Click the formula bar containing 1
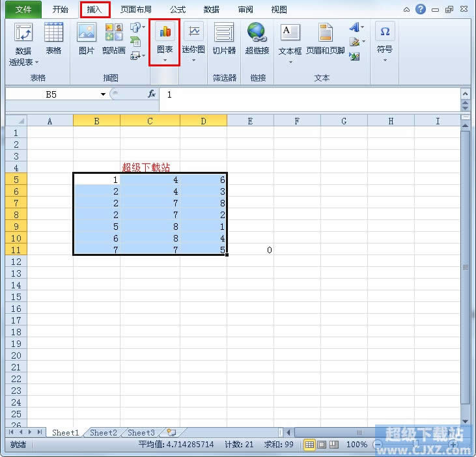Screen dimensions: 476x457 (x=309, y=99)
